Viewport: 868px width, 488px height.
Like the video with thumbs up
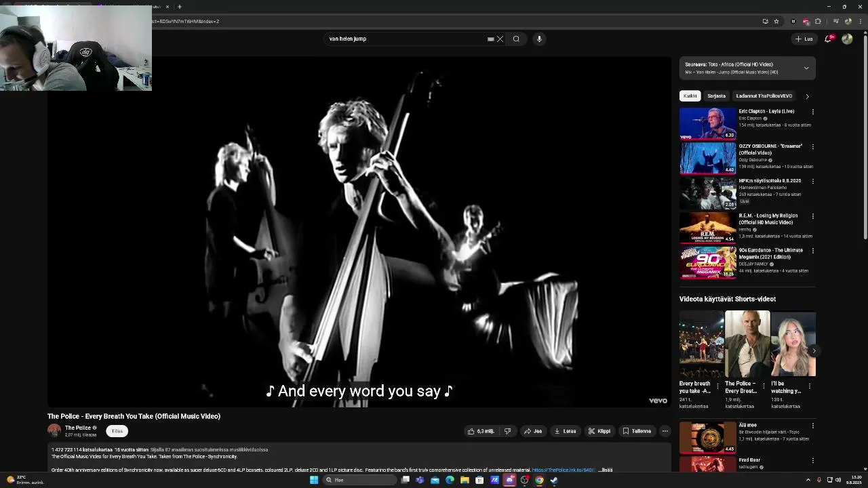481,431
